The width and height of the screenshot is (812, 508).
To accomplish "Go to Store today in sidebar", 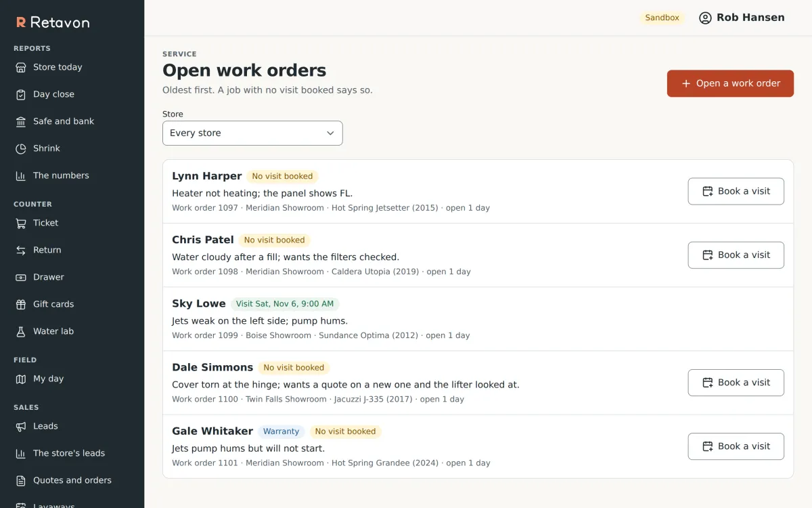I will (x=72, y=67).
